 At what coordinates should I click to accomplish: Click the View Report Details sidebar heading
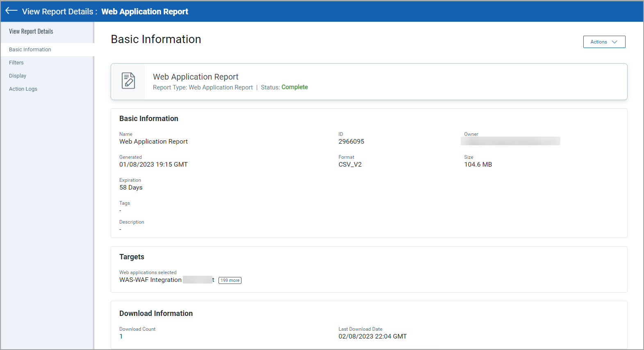[x=31, y=32]
